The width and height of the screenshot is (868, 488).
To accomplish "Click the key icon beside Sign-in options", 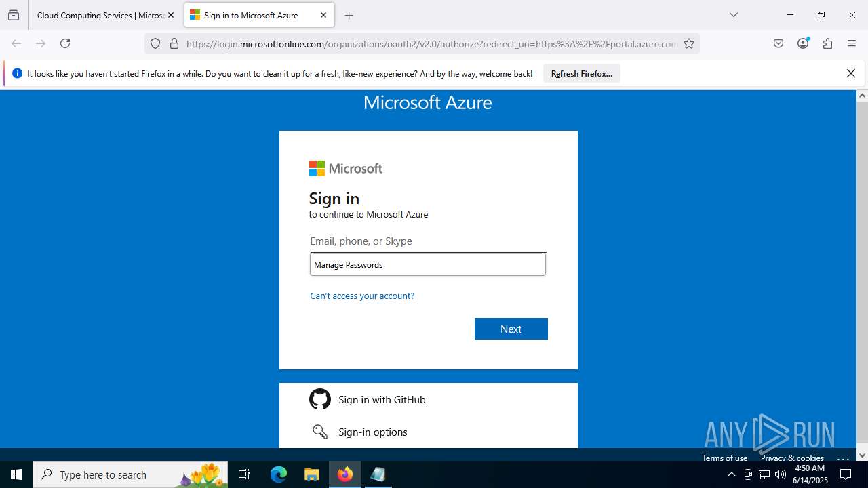I will (320, 432).
